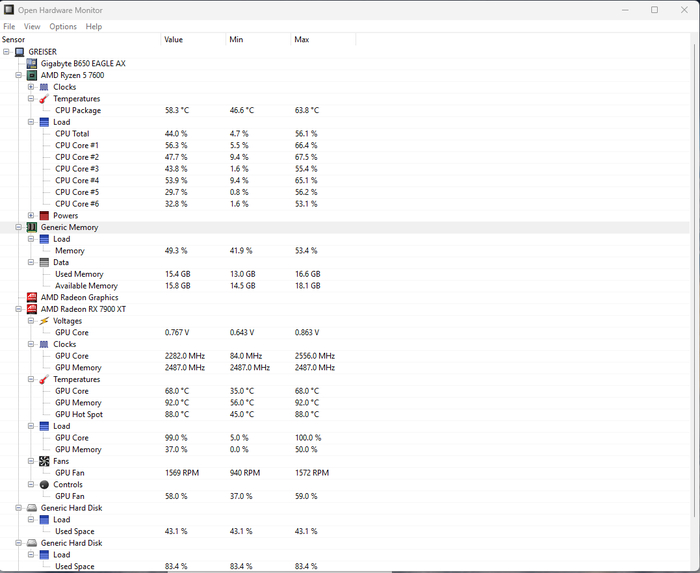This screenshot has height=573, width=700.
Task: Click the 49.3 % Memory value
Action: pyautogui.click(x=176, y=251)
